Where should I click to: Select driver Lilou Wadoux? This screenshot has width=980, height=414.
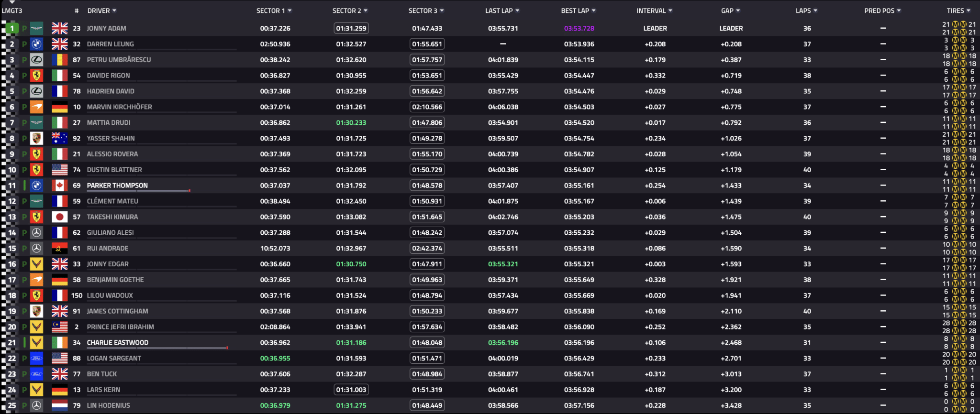(110, 296)
